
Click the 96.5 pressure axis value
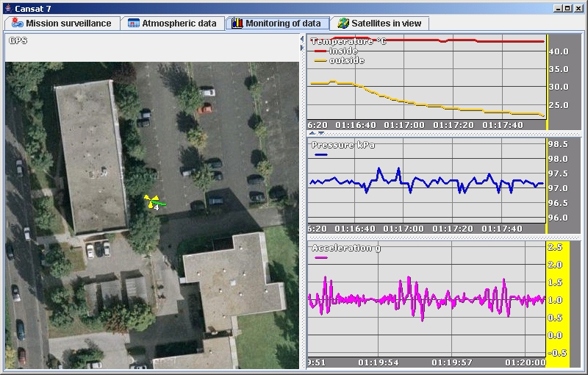(558, 203)
